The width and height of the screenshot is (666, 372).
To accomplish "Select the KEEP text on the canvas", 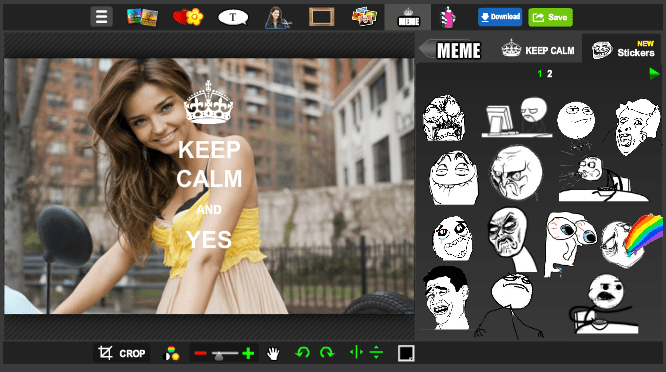I will click(x=209, y=149).
